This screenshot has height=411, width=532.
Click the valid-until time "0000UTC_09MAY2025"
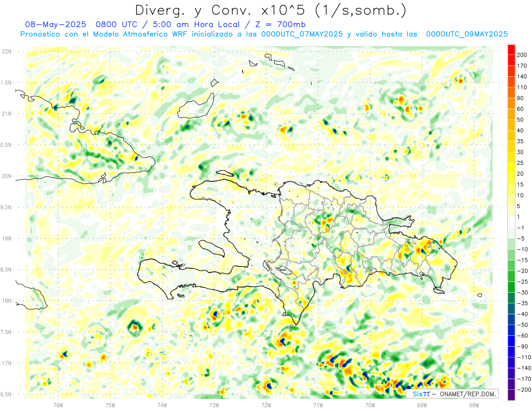[x=466, y=34]
